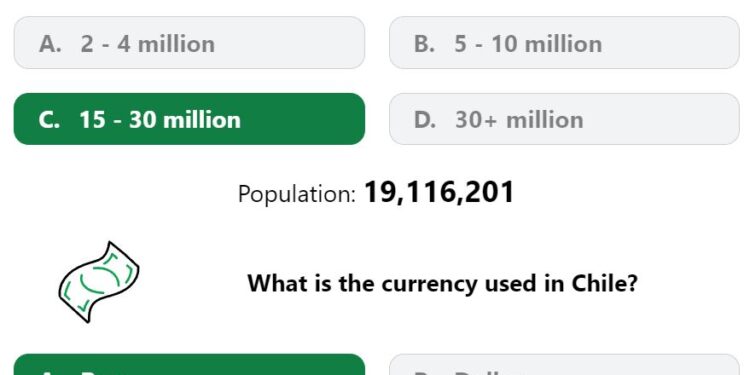Click the word 'Chile?' in the currency question
This screenshot has width=750, height=375.
pos(605,283)
